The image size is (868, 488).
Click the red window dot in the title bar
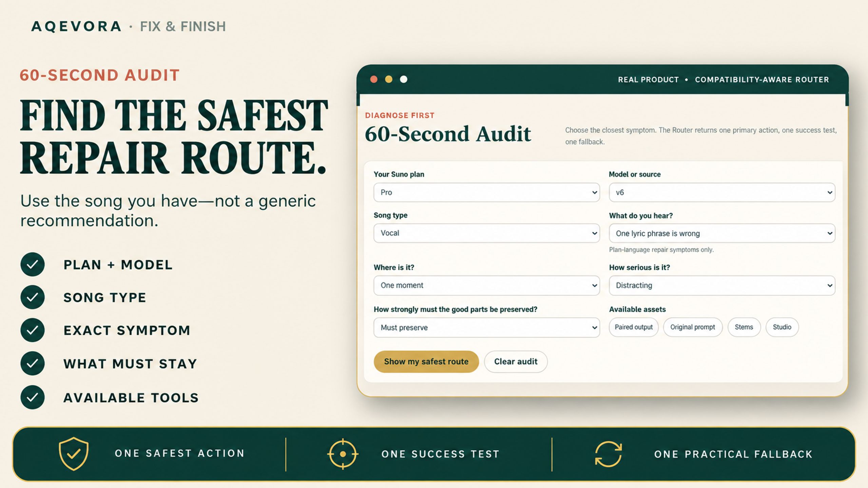tap(374, 79)
